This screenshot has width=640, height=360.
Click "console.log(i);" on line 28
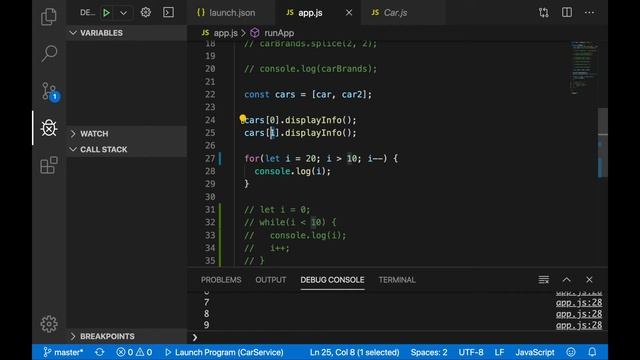(292, 171)
